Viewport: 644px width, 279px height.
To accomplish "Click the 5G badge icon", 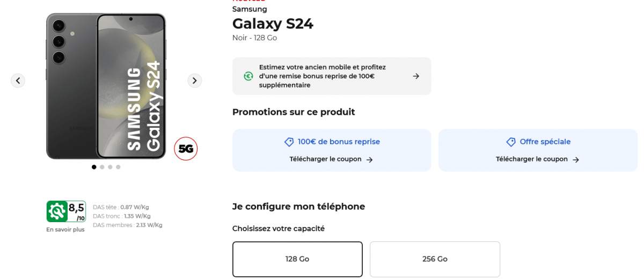I will (186, 149).
